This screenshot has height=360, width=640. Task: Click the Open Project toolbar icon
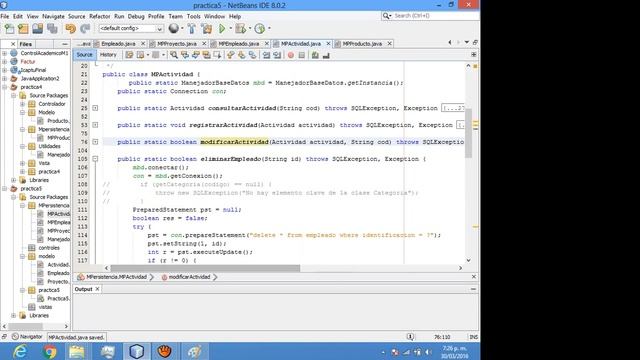[x=38, y=29]
